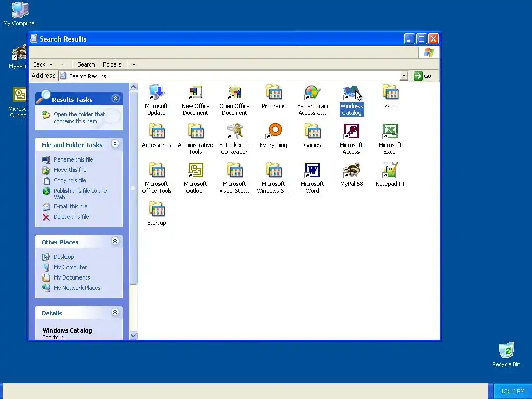This screenshot has height=399, width=532.
Task: Click the system tray clock 12:16 PM
Action: click(x=512, y=391)
